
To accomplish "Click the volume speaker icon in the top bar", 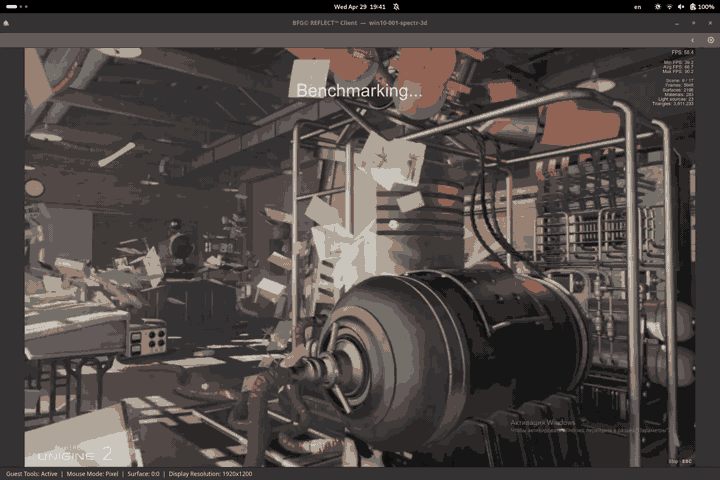I will point(681,7).
